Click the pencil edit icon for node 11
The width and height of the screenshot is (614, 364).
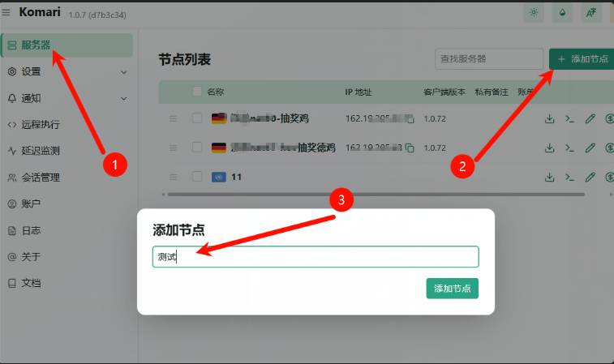(x=590, y=177)
